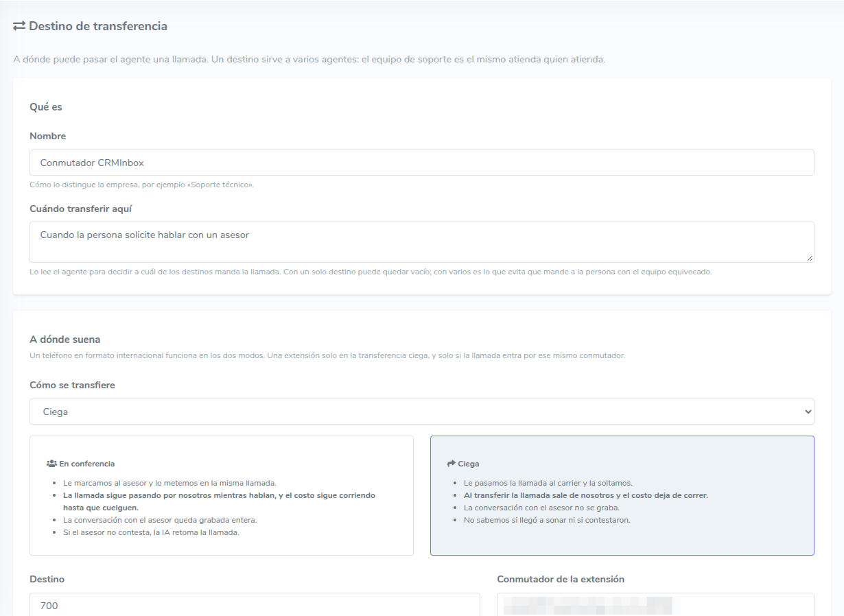This screenshot has width=844, height=616.
Task: Click the Cómo se transfiere label
Action: coord(72,385)
